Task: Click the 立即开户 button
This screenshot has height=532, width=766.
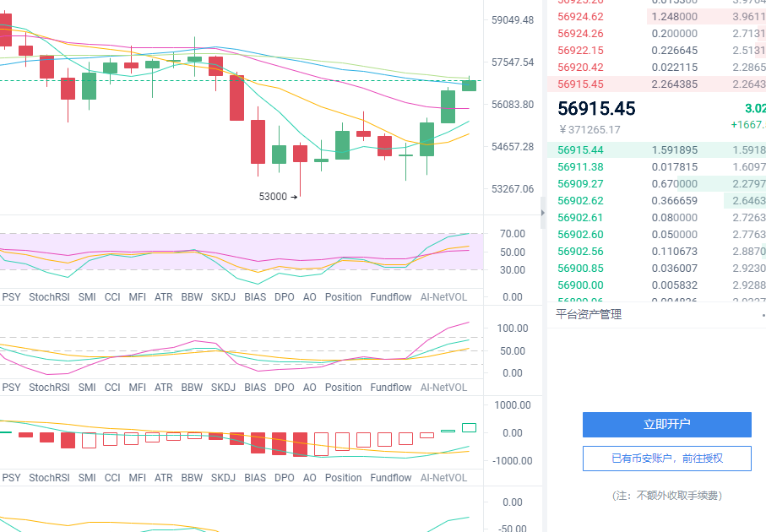Action: [667, 424]
